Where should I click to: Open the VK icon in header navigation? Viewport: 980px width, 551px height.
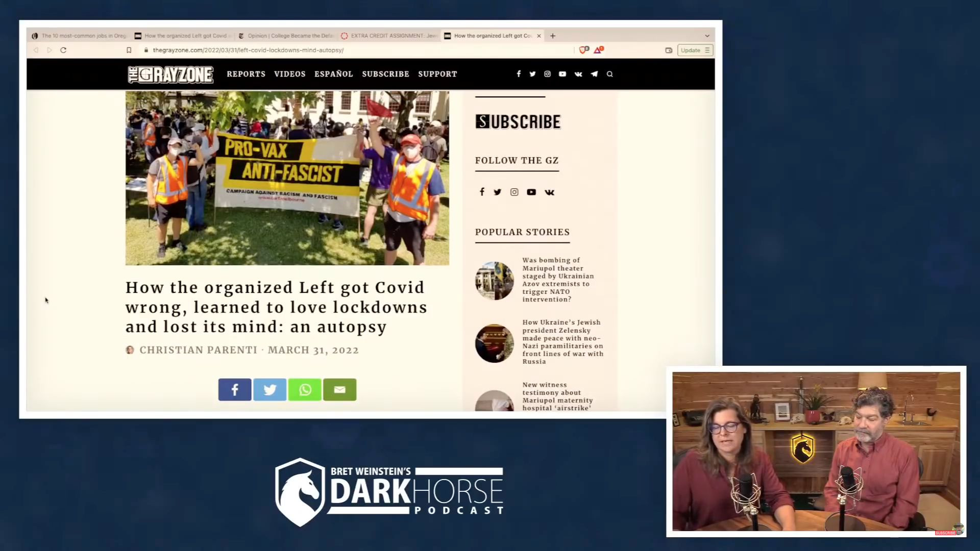coord(578,74)
